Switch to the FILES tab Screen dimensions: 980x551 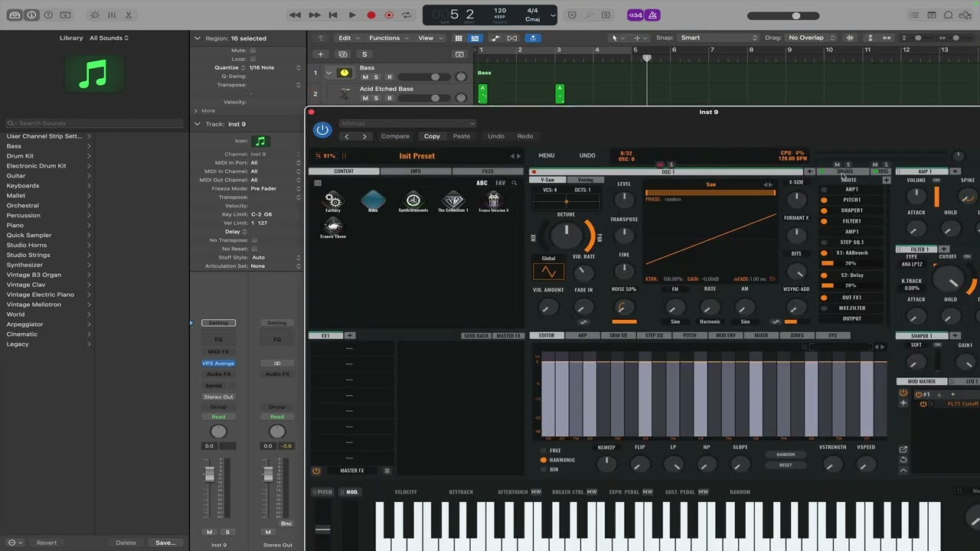[x=488, y=171]
